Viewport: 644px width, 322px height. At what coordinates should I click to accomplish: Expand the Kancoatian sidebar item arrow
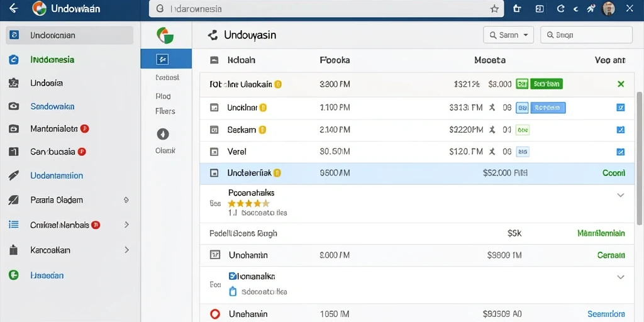click(x=126, y=250)
